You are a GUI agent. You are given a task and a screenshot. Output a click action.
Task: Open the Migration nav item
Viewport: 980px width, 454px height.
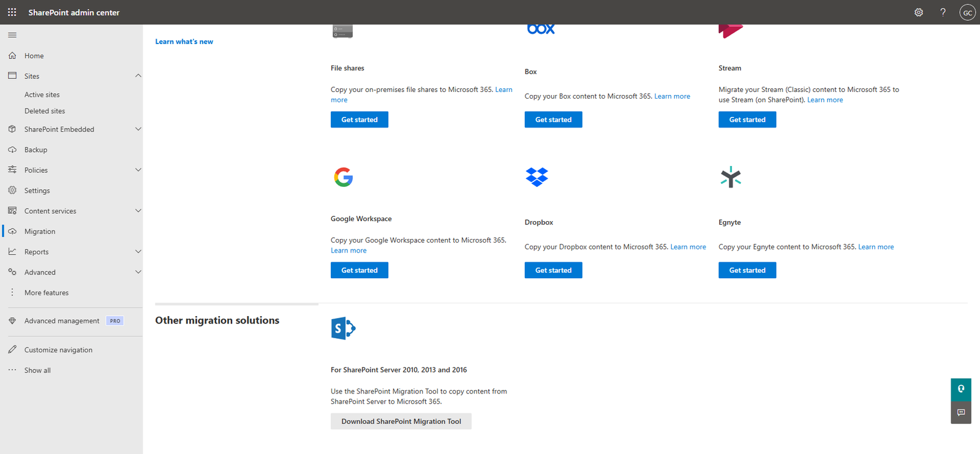pyautogui.click(x=71, y=232)
